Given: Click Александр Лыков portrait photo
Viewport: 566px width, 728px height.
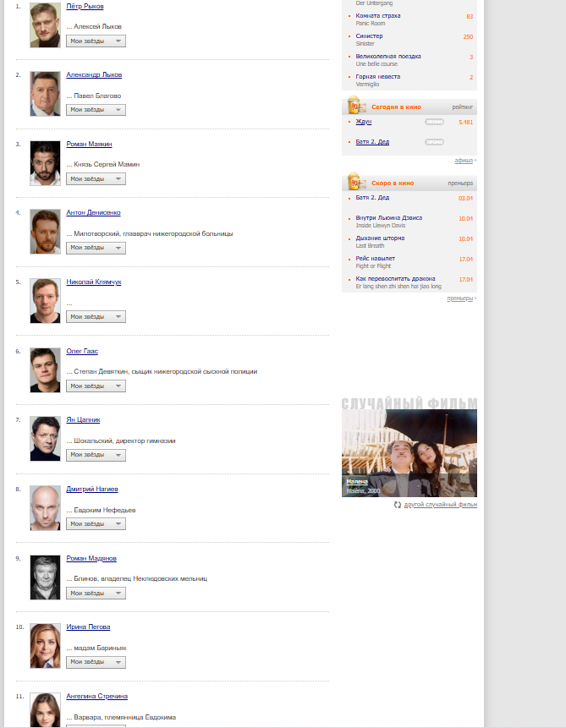Looking at the screenshot, I should pos(45,94).
